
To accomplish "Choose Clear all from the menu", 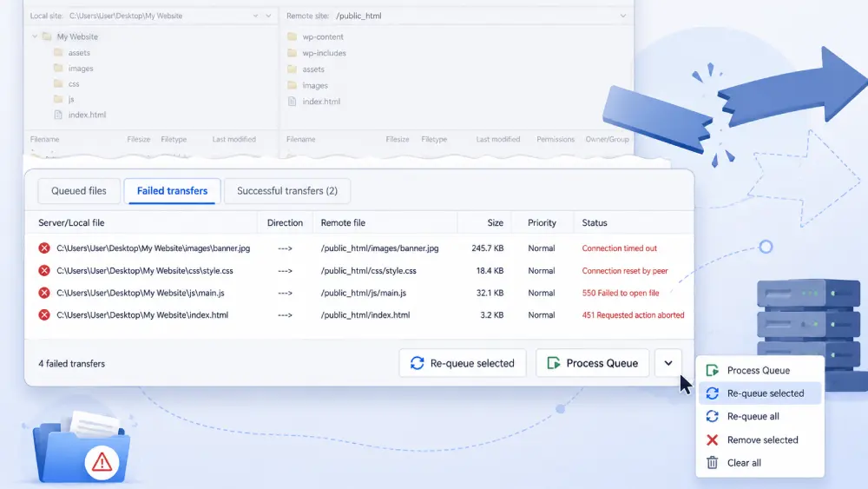I will 759,462.
